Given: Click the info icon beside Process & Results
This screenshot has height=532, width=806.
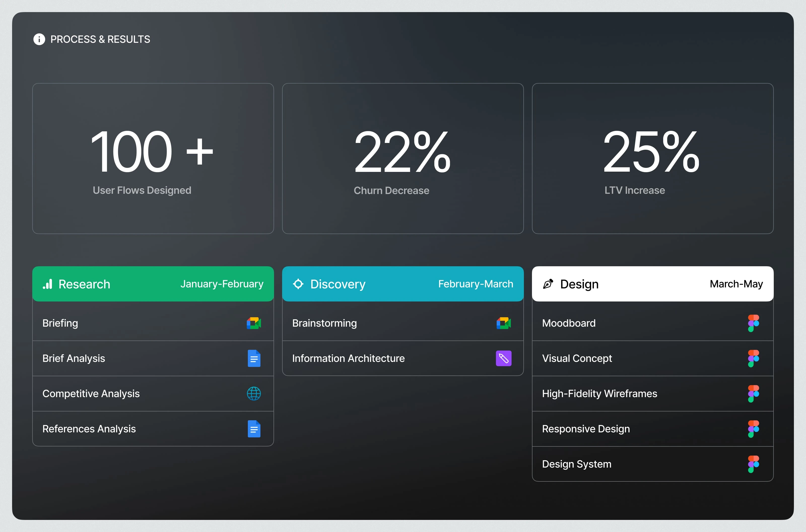Looking at the screenshot, I should 39,39.
